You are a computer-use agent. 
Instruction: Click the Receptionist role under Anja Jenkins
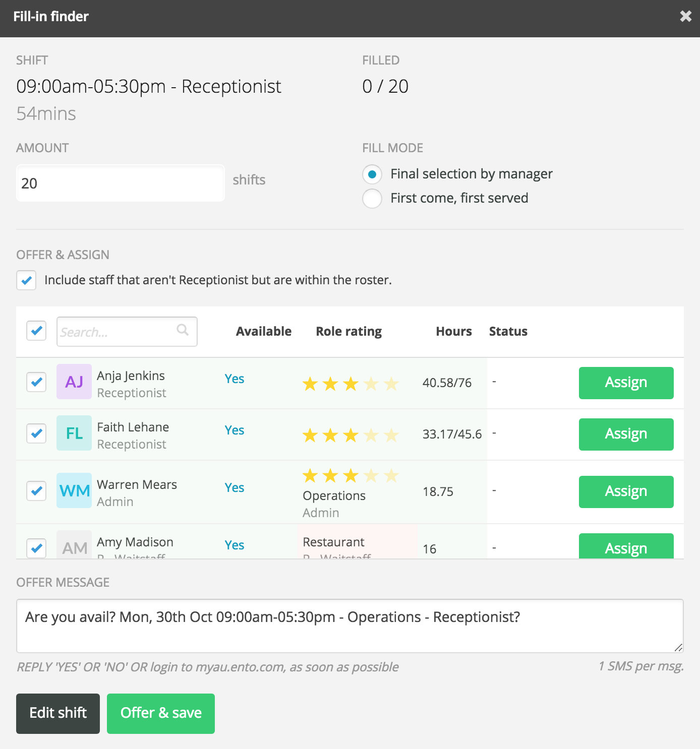click(x=132, y=393)
